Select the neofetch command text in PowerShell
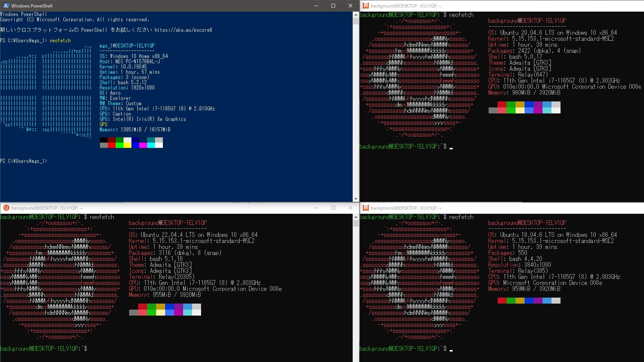 click(61, 40)
